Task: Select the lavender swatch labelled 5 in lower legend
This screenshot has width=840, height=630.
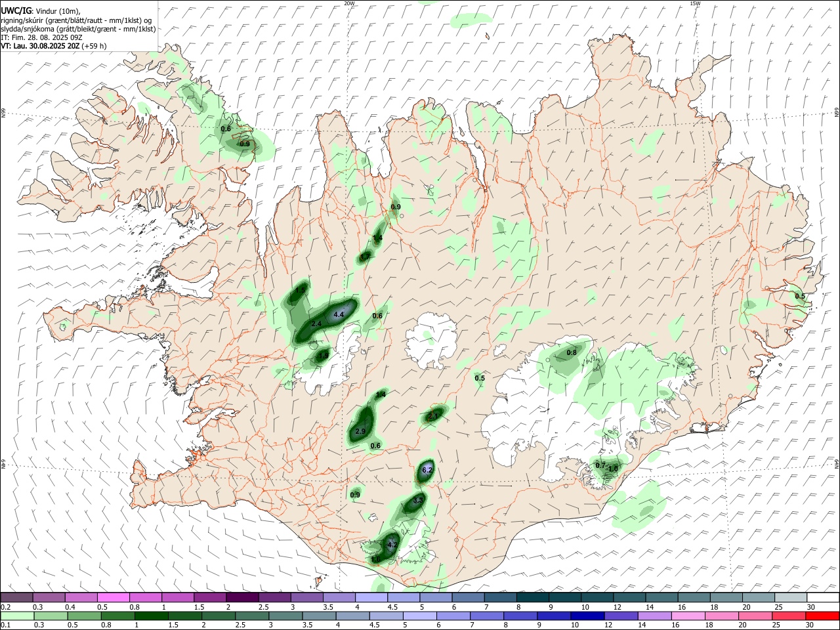Action: point(419,616)
